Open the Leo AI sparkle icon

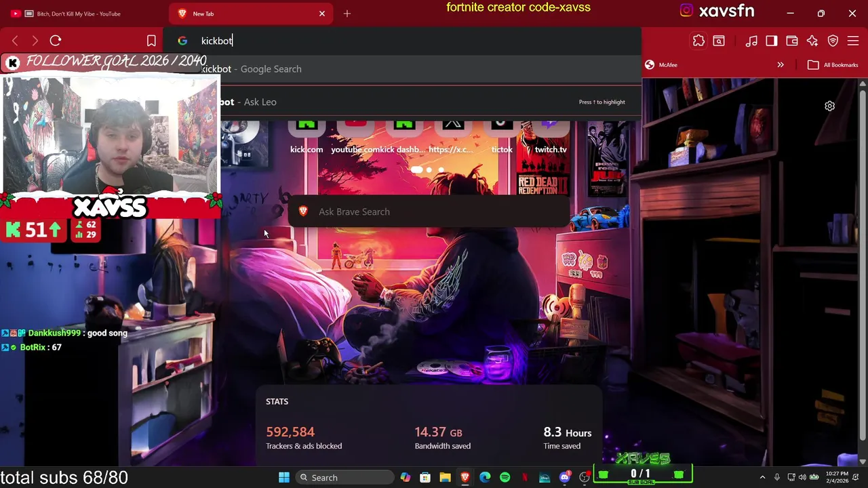(812, 41)
